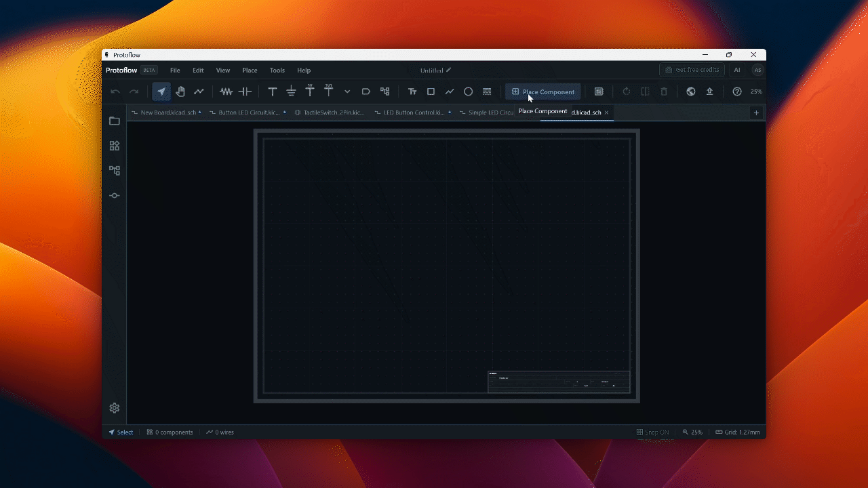Add the 3V3 power symbol

click(329, 91)
